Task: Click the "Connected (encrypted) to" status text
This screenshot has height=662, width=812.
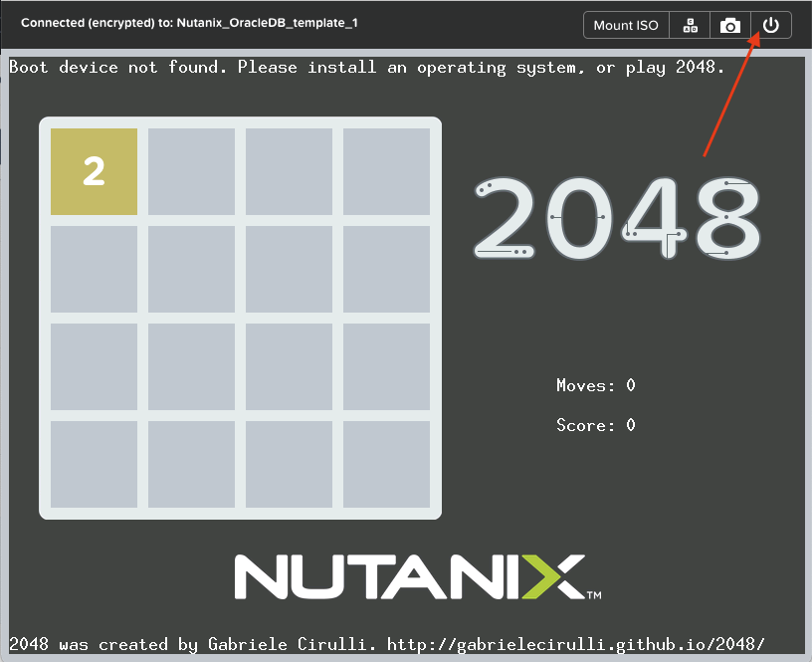Action: [189, 23]
